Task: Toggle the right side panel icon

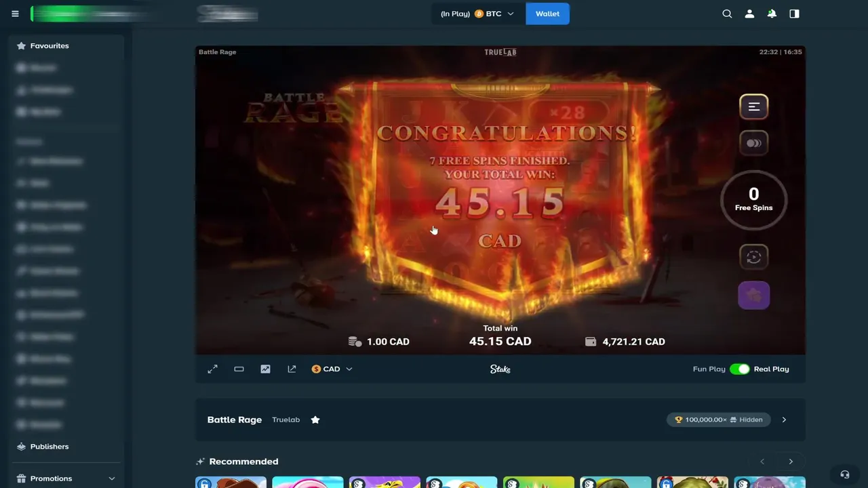Action: (794, 14)
